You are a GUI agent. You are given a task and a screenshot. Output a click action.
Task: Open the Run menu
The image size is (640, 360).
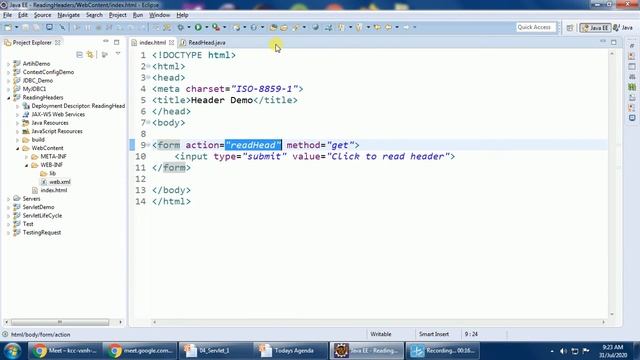[138, 15]
